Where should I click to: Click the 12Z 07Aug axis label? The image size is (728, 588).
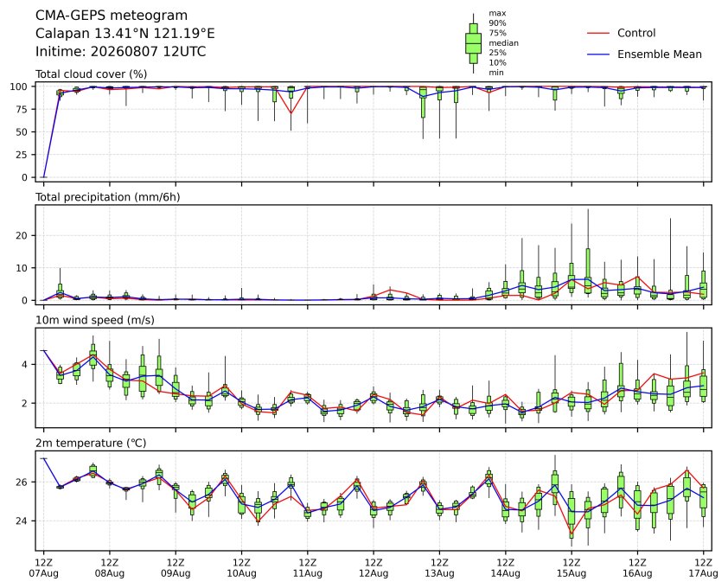click(x=43, y=568)
